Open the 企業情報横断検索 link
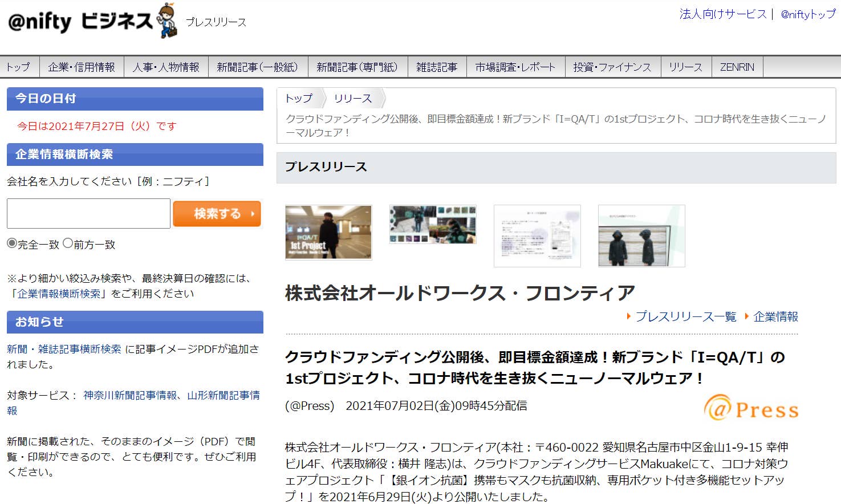841x504 pixels. (59, 294)
